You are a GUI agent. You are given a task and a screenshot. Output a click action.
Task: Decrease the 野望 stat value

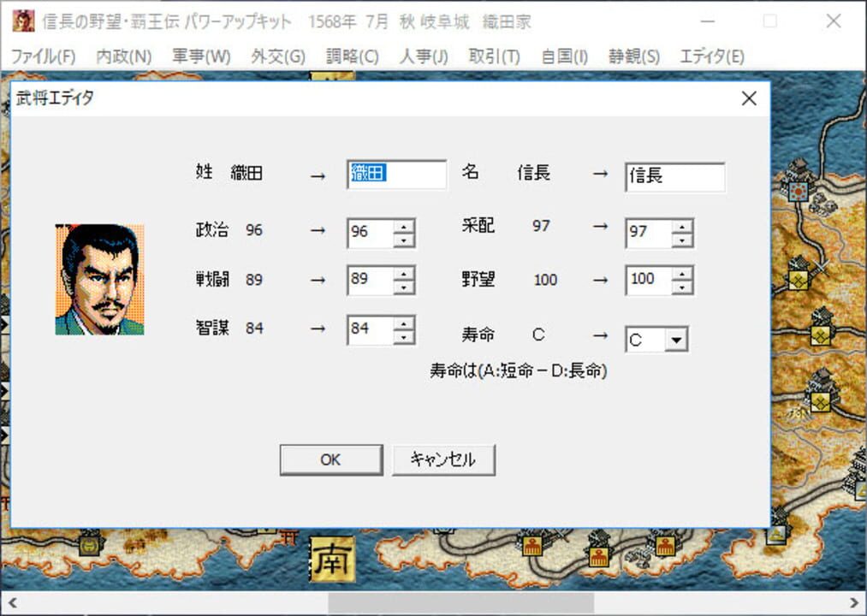[x=681, y=287]
